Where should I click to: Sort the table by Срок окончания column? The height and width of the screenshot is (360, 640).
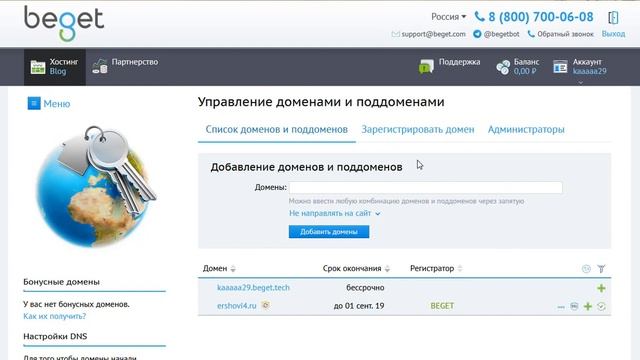(356, 268)
